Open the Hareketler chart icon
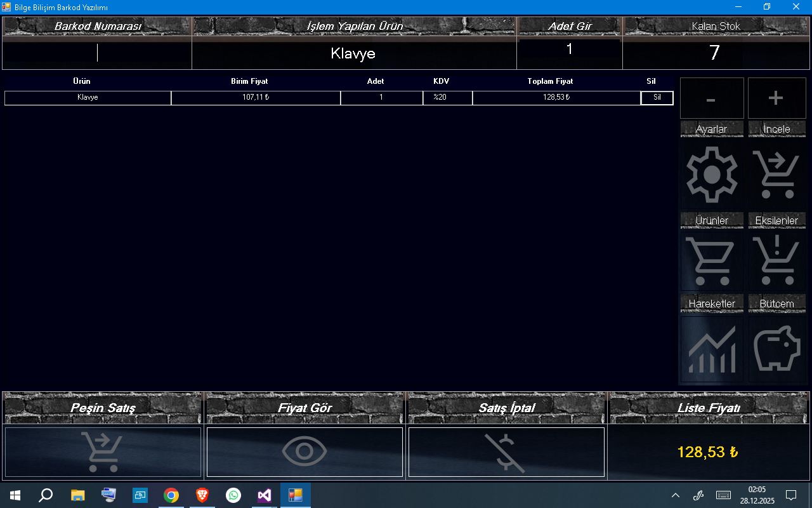The width and height of the screenshot is (812, 508). (x=712, y=349)
